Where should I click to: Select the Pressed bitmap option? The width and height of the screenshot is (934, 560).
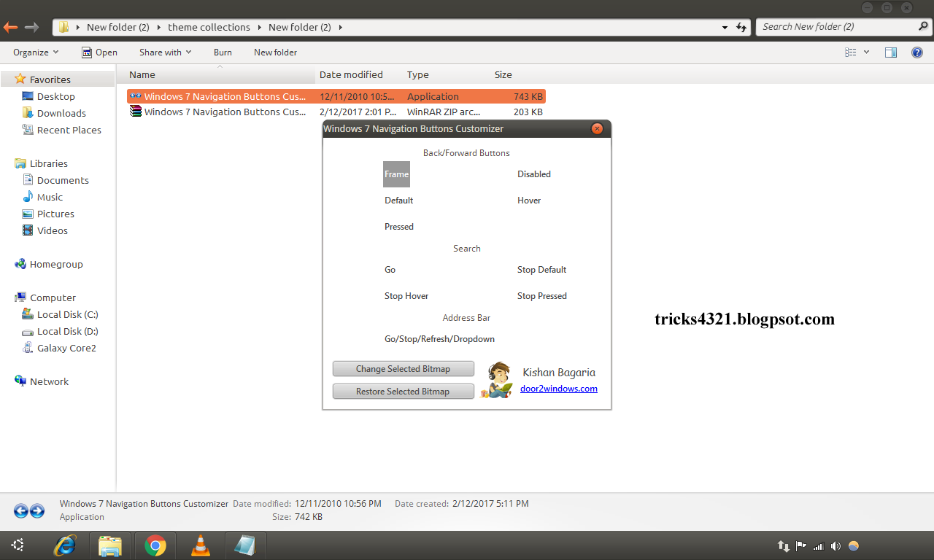pyautogui.click(x=399, y=227)
